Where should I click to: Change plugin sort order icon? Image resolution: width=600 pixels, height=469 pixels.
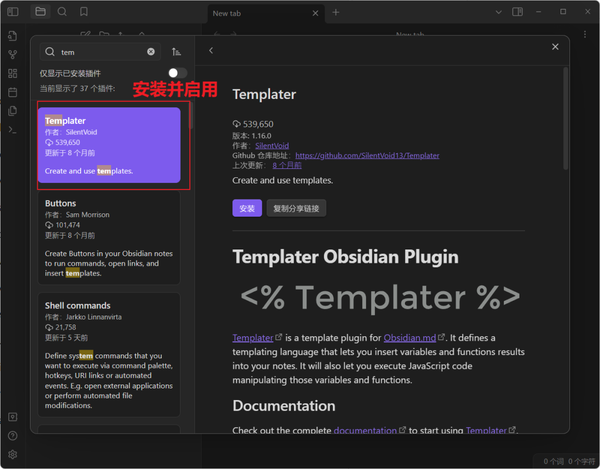pos(176,52)
